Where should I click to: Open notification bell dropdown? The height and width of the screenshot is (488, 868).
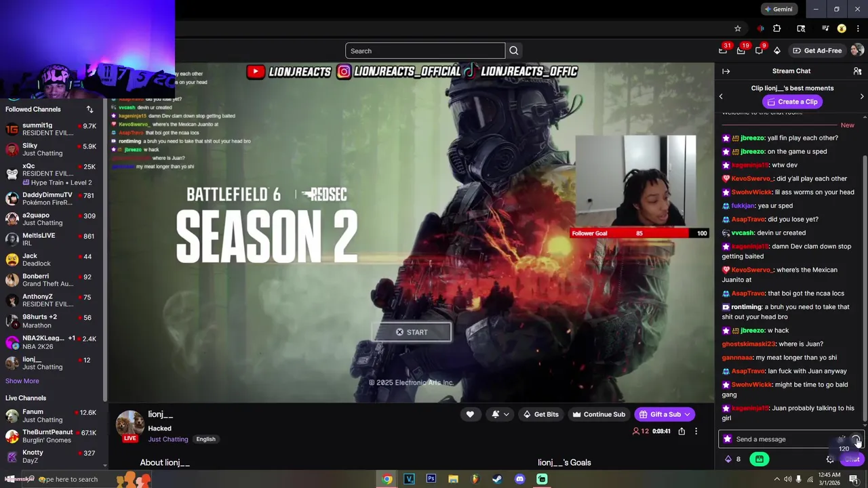point(500,414)
